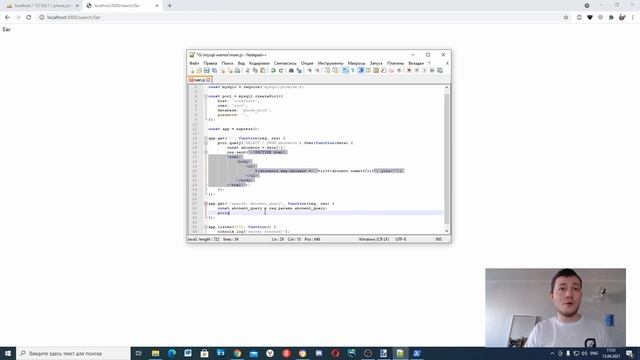Screen dimensions: 640x360
Task: Undo the last edit via toolbar icon
Action: (x=273, y=70)
